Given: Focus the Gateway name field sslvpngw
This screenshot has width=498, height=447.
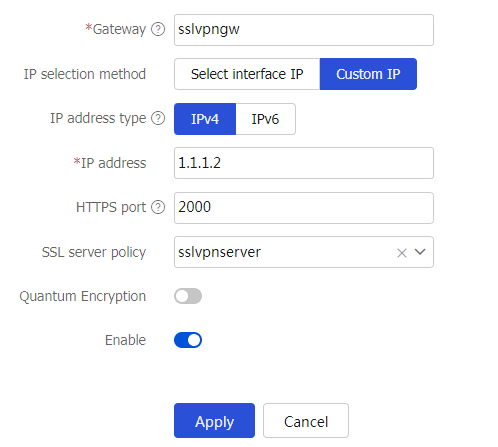Looking at the screenshot, I should point(304,30).
